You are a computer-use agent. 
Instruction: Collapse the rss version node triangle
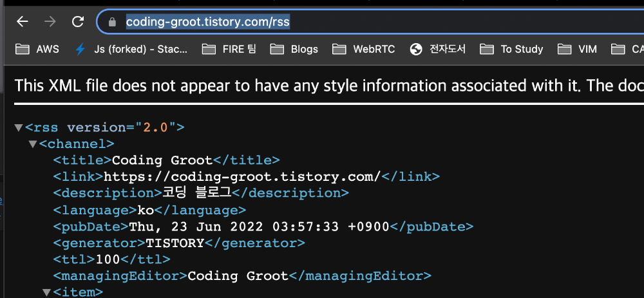[18, 127]
